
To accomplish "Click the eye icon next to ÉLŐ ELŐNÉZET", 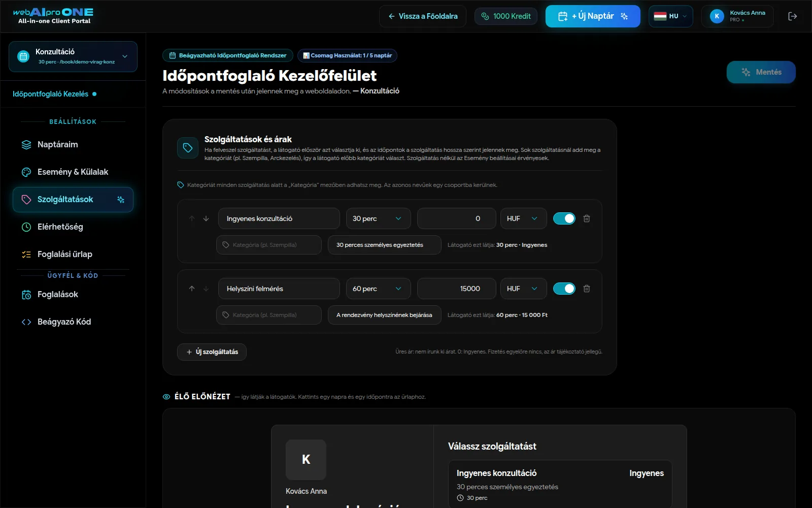I will (166, 397).
